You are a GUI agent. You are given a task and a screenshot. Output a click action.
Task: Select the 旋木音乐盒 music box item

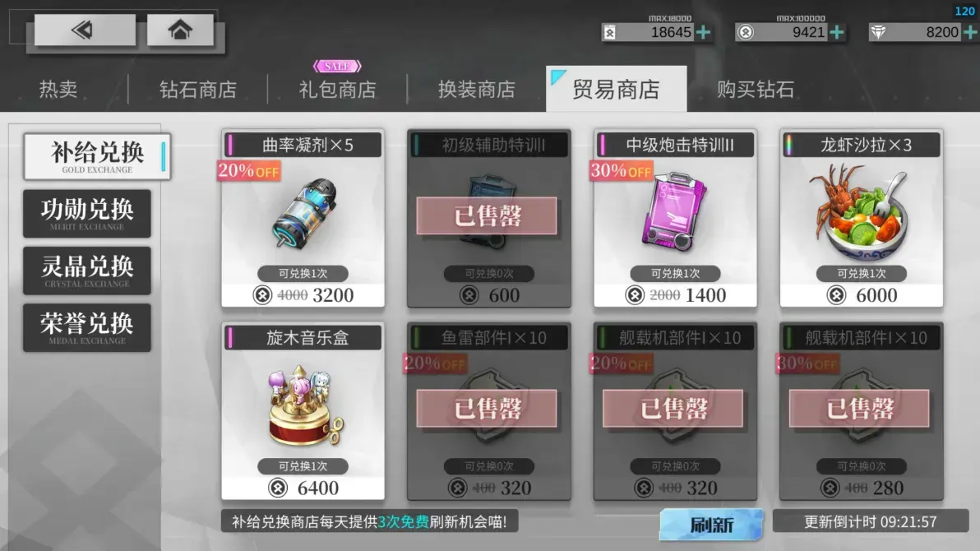click(303, 411)
